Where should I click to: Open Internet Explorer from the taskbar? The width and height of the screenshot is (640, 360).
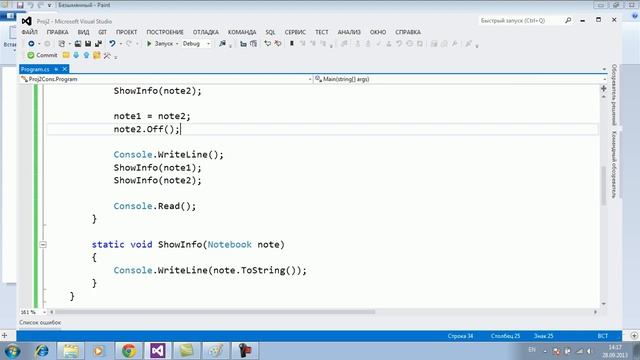(x=42, y=351)
